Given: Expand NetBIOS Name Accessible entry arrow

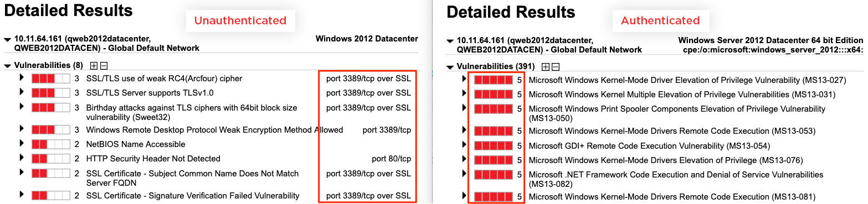Looking at the screenshot, I should pyautogui.click(x=22, y=144).
